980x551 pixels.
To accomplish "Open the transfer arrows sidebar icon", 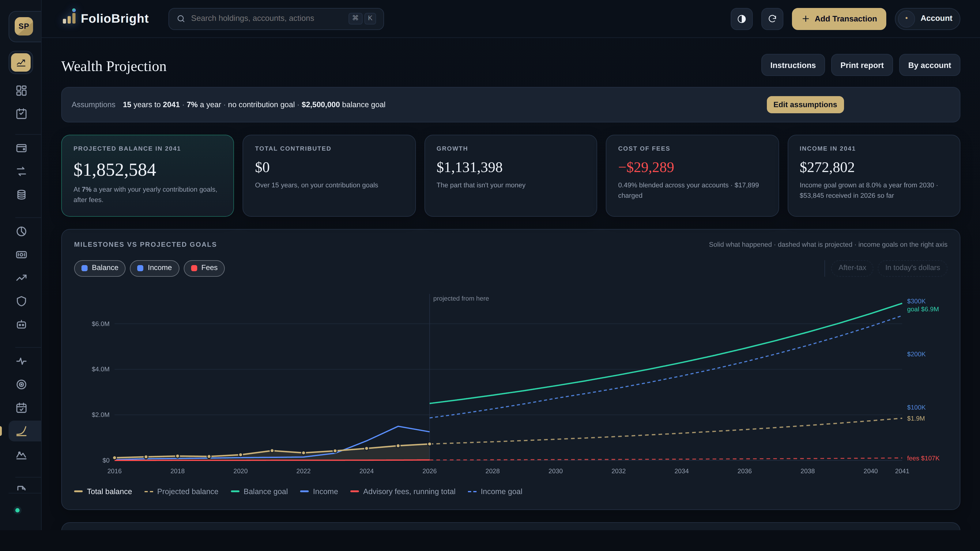I will (x=21, y=171).
